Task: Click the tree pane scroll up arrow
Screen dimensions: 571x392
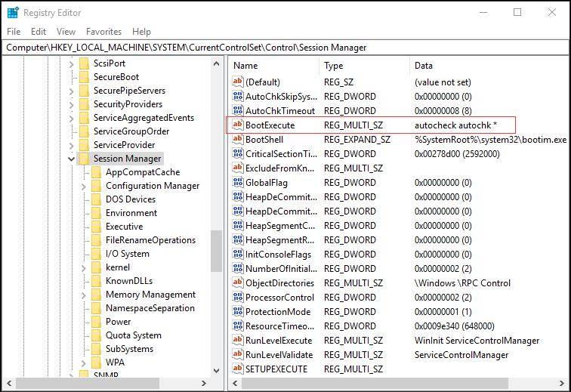Action: click(216, 63)
